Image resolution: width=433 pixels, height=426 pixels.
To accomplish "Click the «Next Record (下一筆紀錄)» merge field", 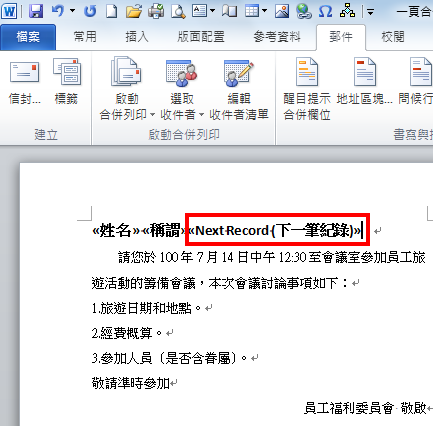I will coord(275,231).
